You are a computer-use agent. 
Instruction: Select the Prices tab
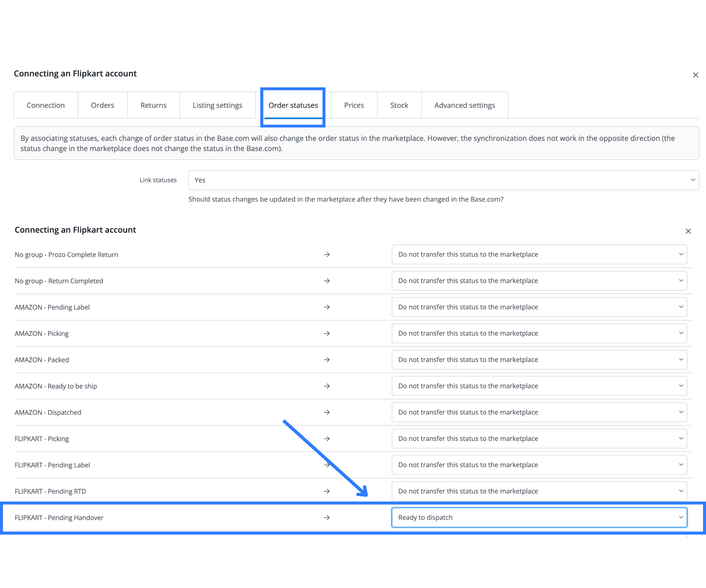point(354,105)
